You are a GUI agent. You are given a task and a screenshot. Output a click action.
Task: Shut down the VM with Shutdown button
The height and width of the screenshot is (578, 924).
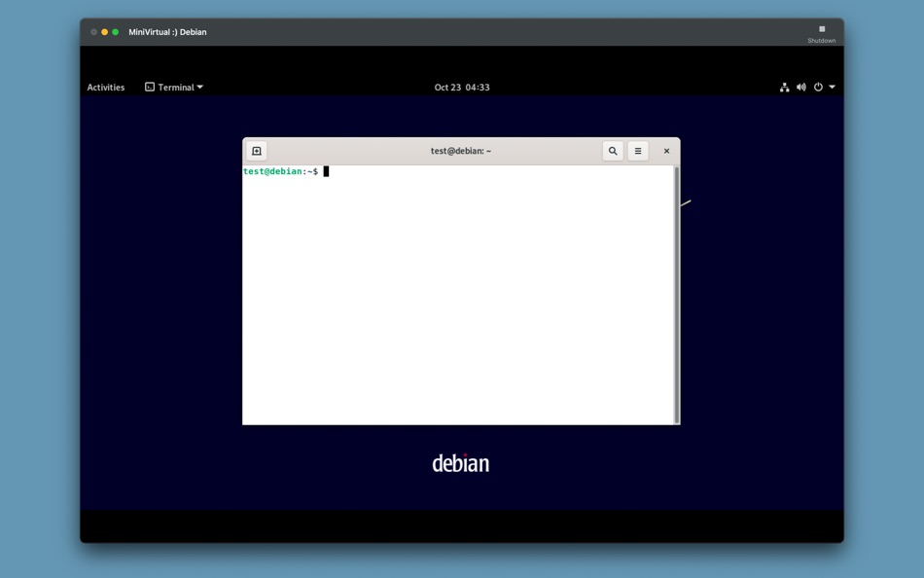tap(822, 34)
